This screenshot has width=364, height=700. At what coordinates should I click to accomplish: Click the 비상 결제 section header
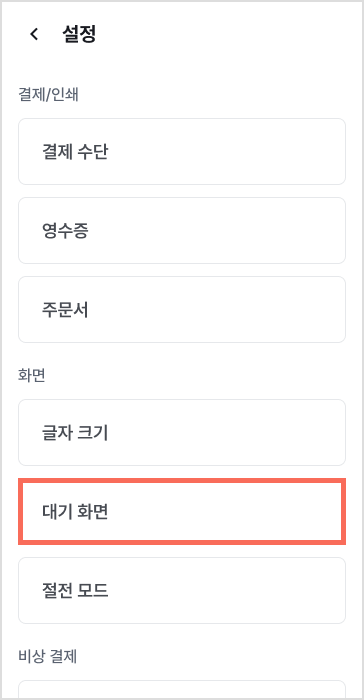click(48, 656)
